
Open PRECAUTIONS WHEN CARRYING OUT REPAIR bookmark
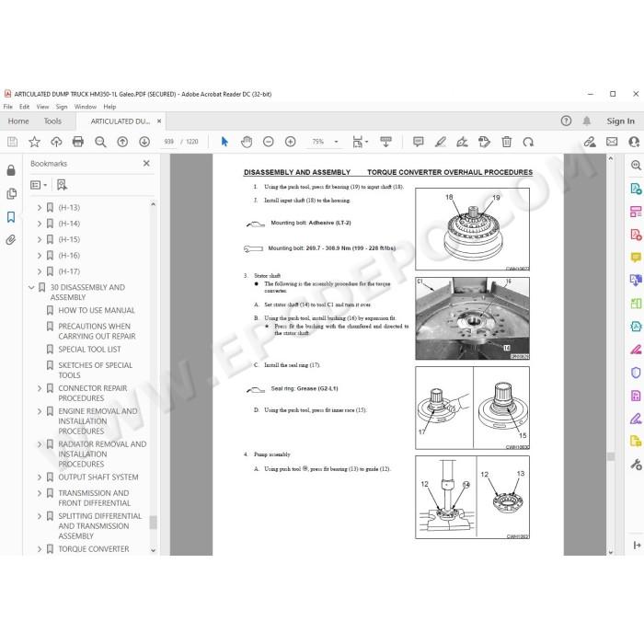[97, 331]
